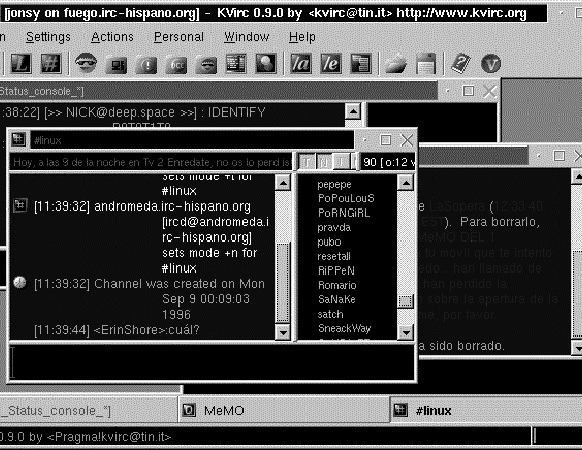Click the document pages toolbar icon
Image resolution: width=582 pixels, height=450 pixels.
coord(360,64)
